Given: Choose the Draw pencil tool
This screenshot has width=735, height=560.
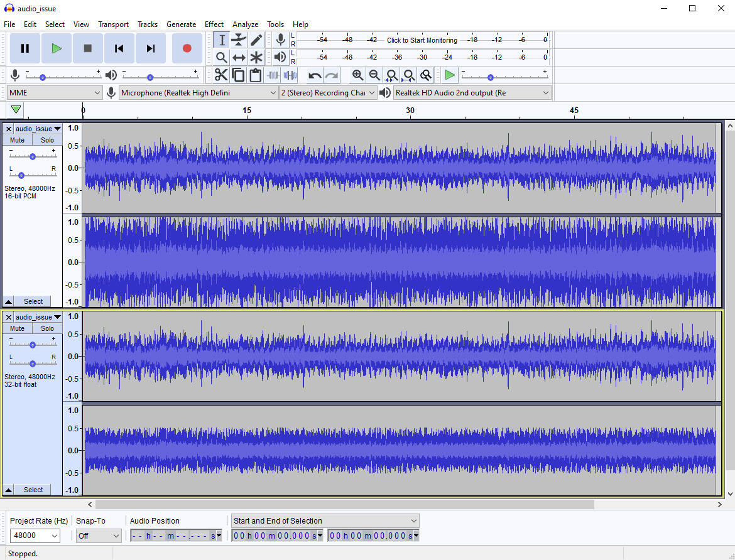Looking at the screenshot, I should [256, 40].
